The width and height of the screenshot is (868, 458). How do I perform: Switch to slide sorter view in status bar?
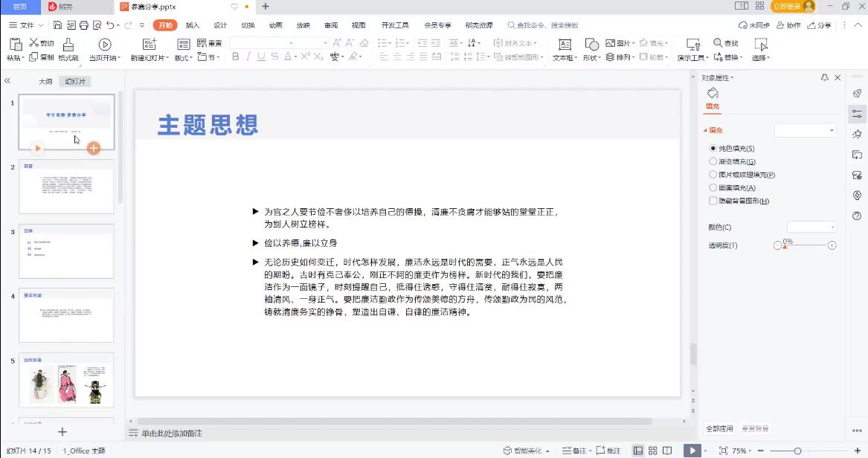point(652,451)
